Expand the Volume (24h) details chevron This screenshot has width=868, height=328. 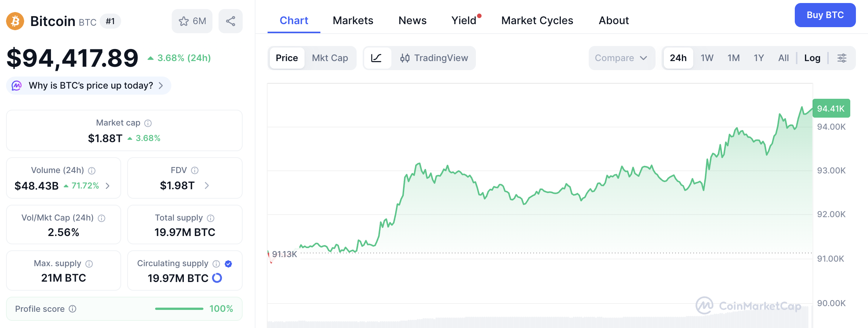[108, 185]
